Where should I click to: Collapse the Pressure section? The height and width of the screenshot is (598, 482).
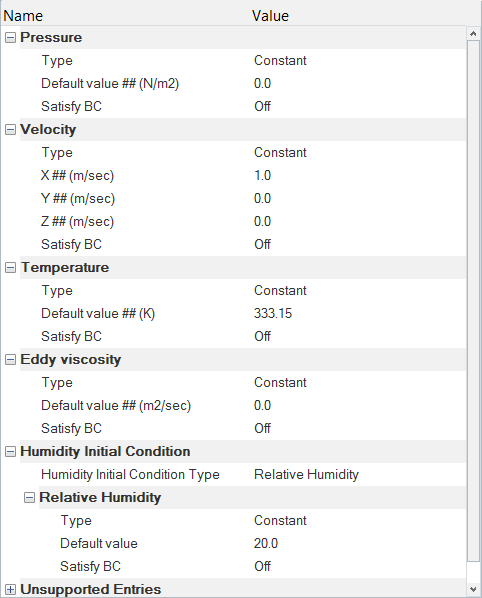click(x=10, y=37)
